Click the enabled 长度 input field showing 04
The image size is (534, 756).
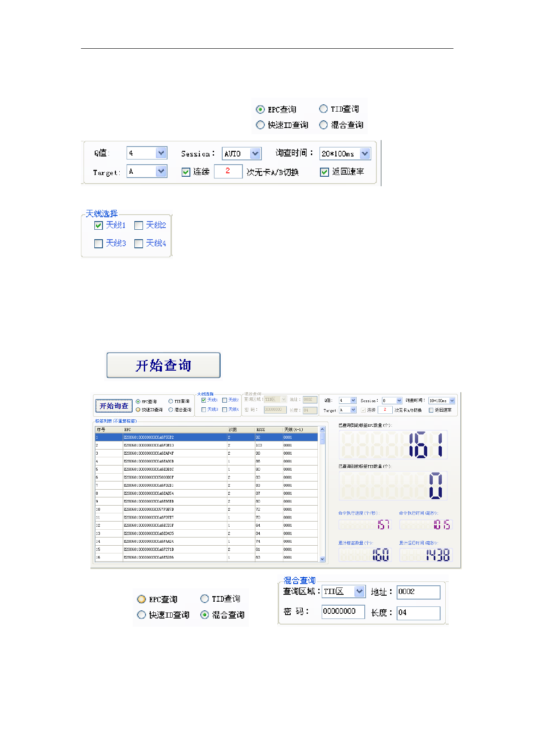click(418, 612)
